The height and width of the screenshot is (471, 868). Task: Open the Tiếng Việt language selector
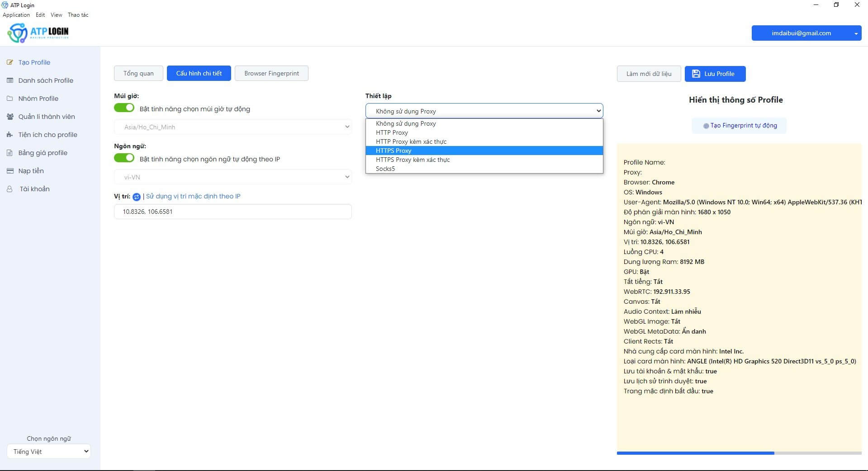[x=49, y=452]
